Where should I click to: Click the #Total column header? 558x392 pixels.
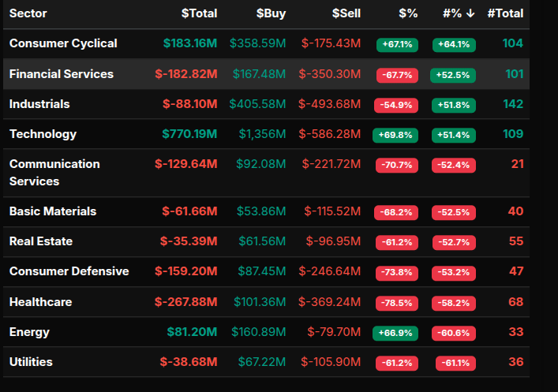pos(505,13)
